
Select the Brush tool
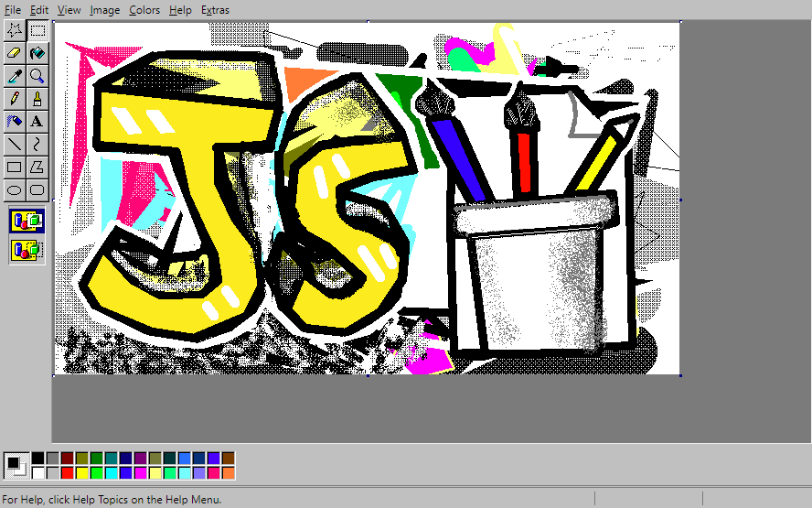coord(37,98)
